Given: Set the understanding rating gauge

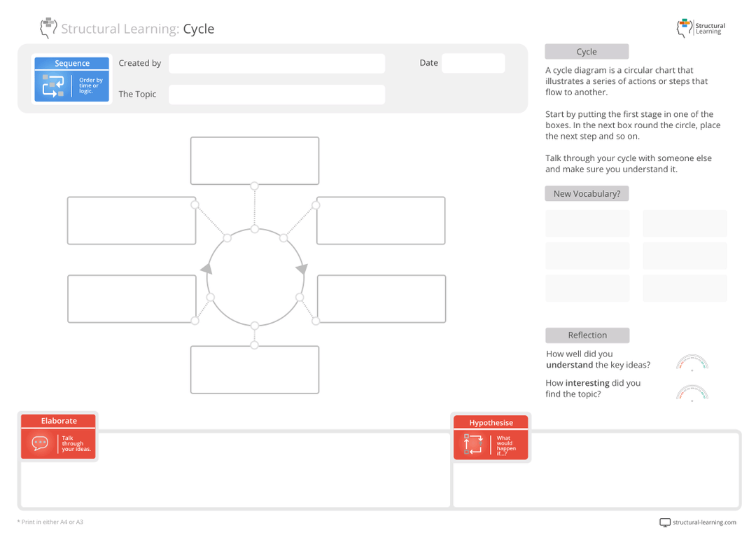Looking at the screenshot, I should [x=692, y=361].
